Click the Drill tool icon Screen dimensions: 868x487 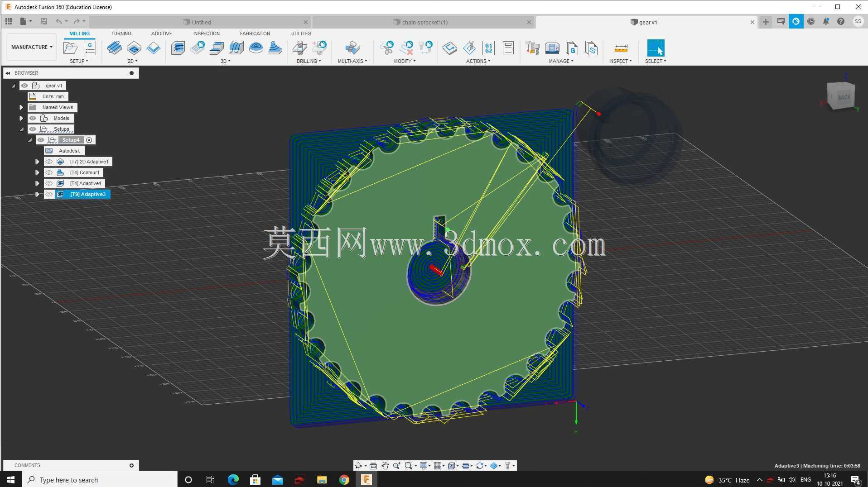coord(299,48)
